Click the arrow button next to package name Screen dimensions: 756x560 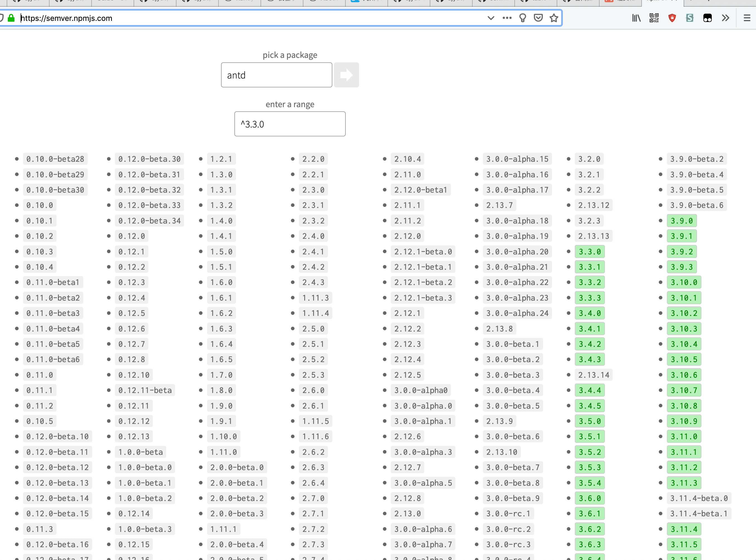point(347,75)
